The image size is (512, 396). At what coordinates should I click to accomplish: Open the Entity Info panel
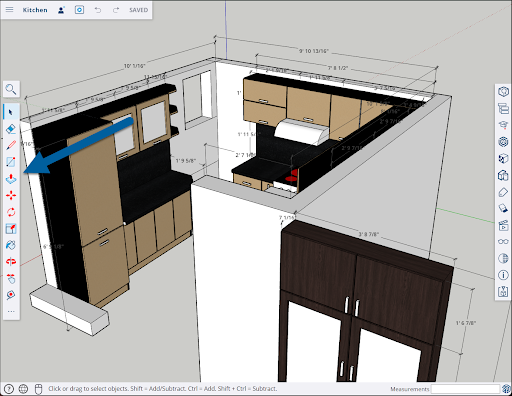[x=503, y=91]
